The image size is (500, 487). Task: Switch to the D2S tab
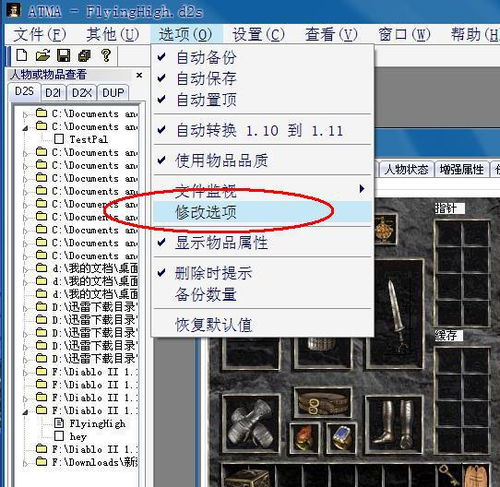point(24,91)
